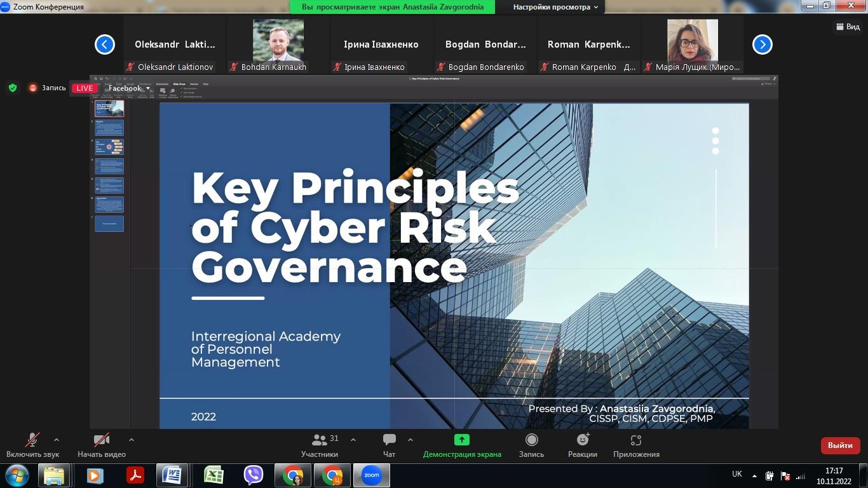Expand audio options arrow next to microphone

coord(57,440)
